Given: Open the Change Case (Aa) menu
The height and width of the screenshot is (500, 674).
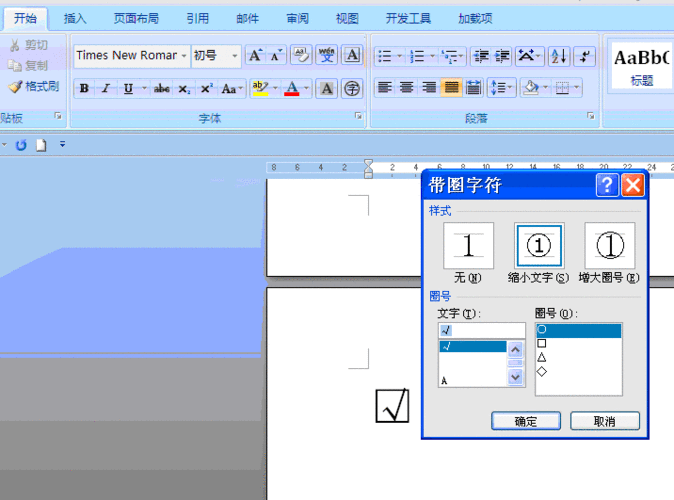Looking at the screenshot, I should 232,89.
